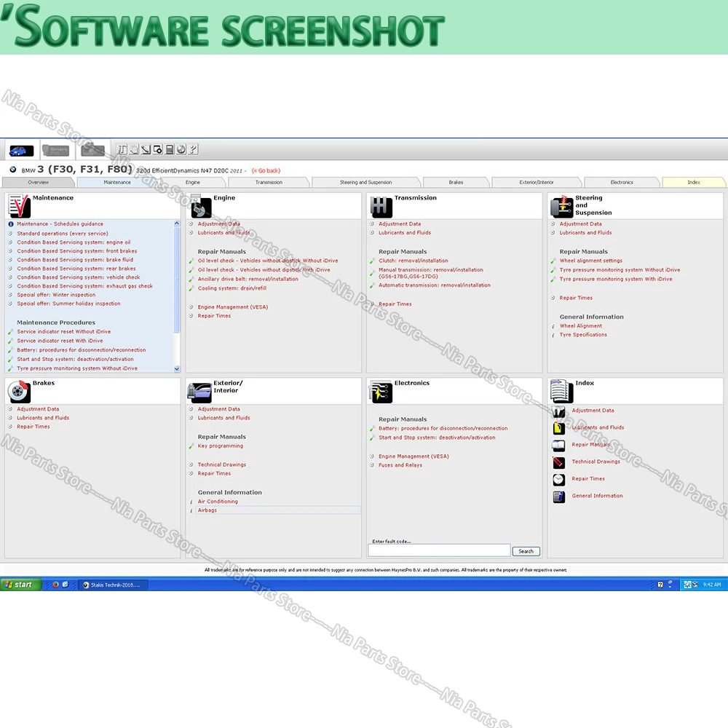Click the question mark help icon

(x=194, y=149)
